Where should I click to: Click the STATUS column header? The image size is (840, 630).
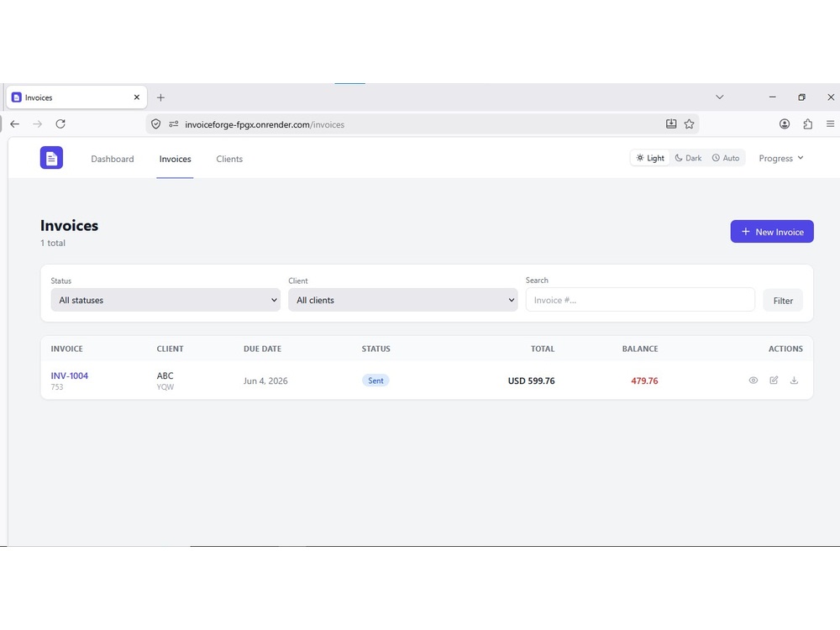[x=376, y=349]
